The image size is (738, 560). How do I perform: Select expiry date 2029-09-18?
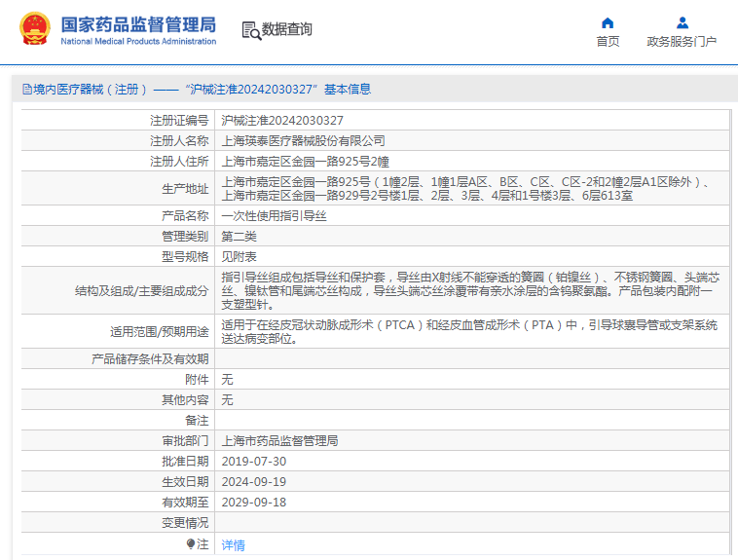254,503
